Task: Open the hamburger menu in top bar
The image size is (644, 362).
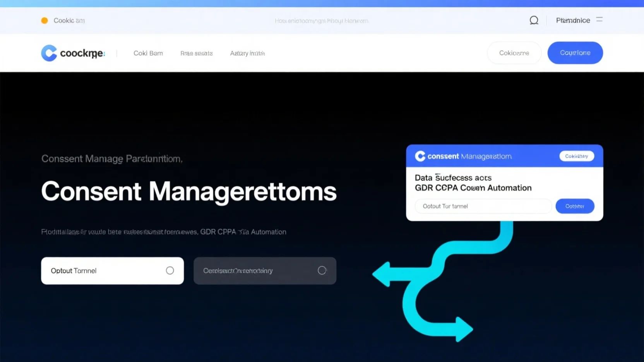Action: (599, 19)
